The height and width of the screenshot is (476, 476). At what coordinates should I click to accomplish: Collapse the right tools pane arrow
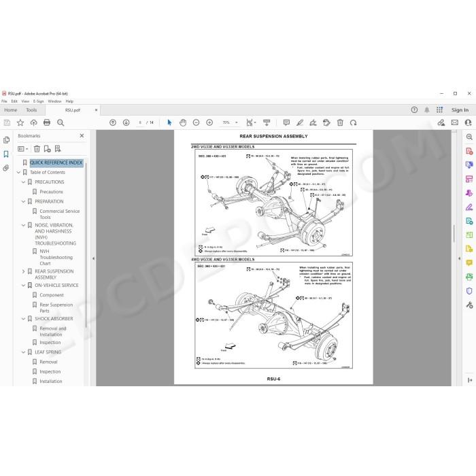pyautogui.click(x=459, y=258)
